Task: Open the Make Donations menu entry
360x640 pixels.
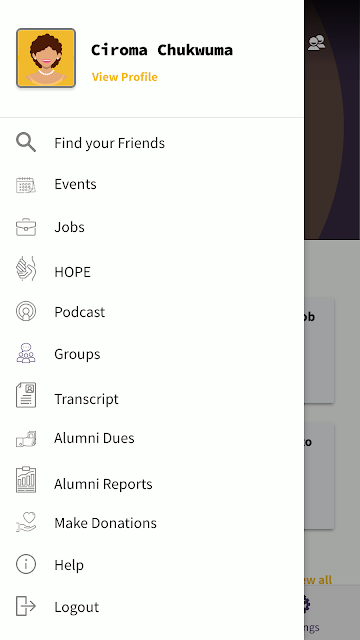Action: (x=152, y=523)
